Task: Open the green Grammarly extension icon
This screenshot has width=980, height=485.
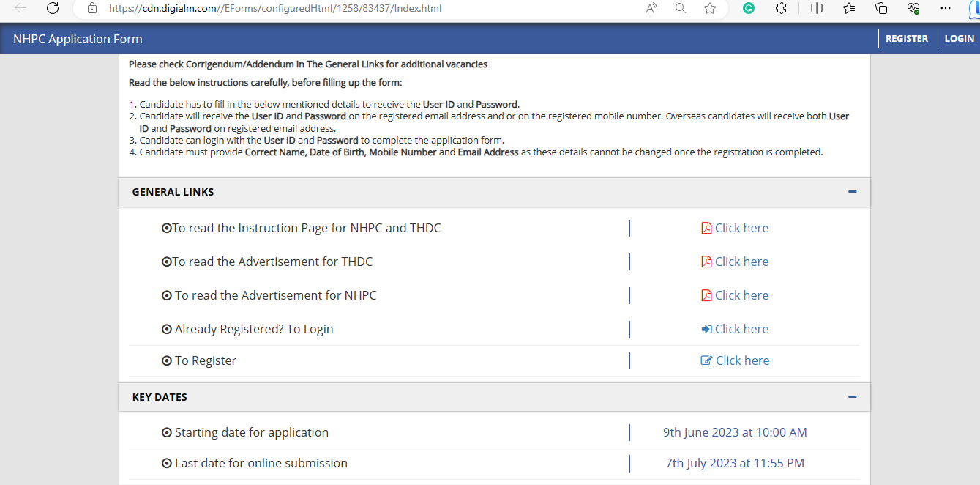Action: click(749, 9)
